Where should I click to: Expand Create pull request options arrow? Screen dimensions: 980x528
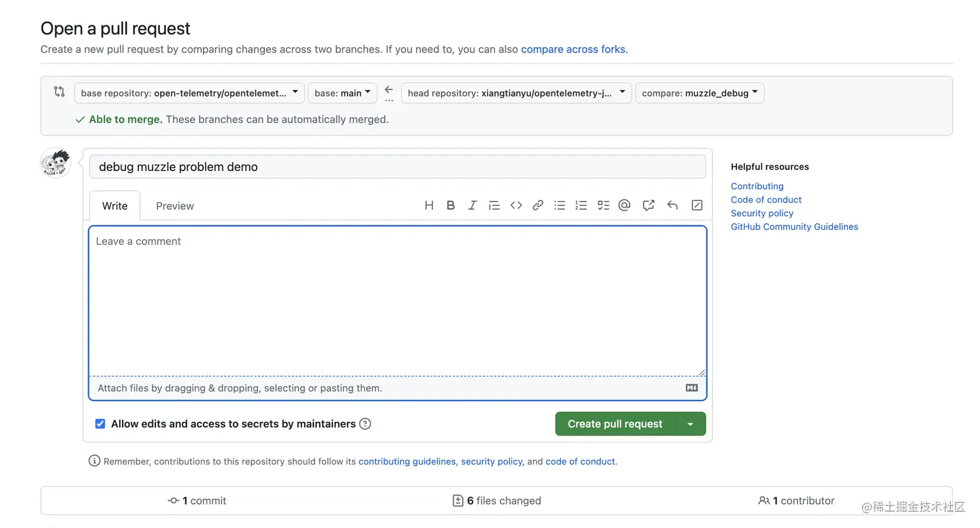pyautogui.click(x=690, y=424)
